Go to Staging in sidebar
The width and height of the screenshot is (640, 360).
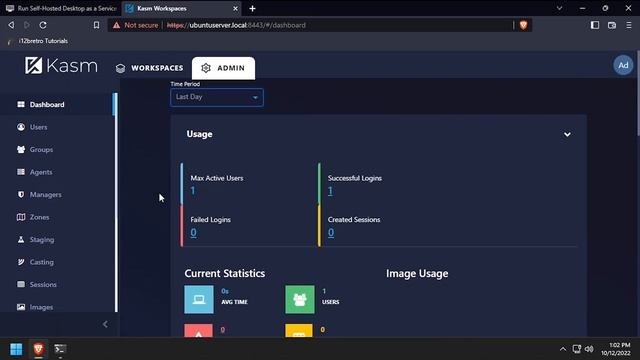pos(57,239)
